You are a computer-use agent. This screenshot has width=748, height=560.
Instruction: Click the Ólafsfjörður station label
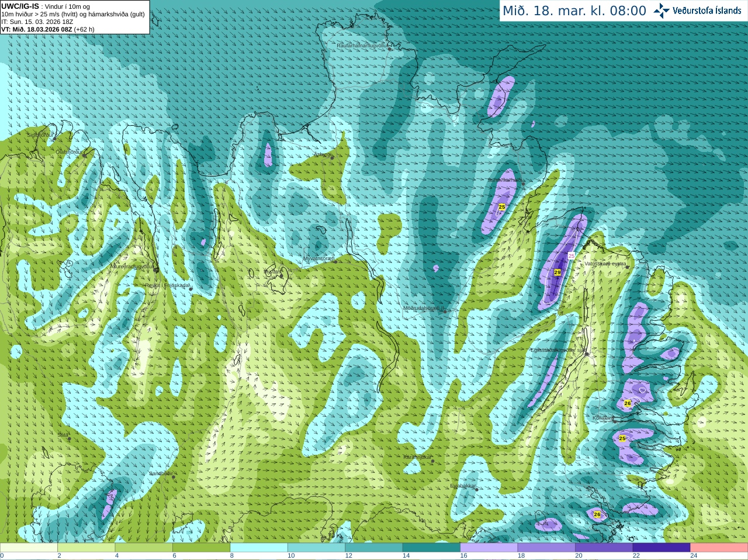point(69,152)
